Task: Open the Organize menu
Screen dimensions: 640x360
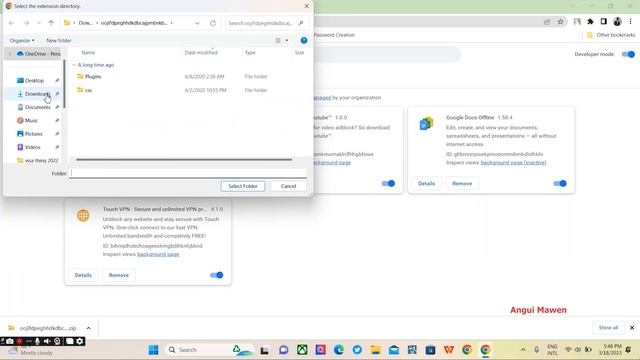Action: tap(22, 40)
